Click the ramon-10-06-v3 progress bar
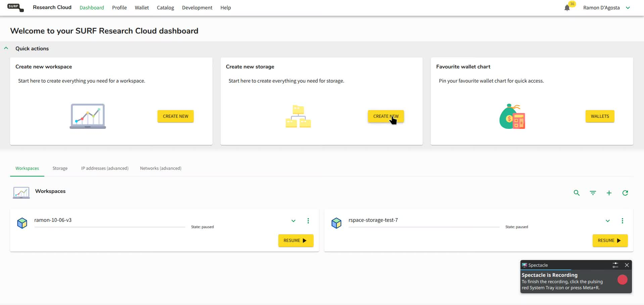Image resolution: width=644 pixels, height=305 pixels. (x=110, y=227)
